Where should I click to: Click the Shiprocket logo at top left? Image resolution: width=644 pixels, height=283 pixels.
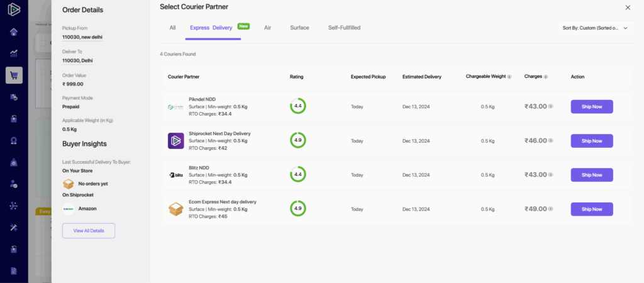click(14, 9)
